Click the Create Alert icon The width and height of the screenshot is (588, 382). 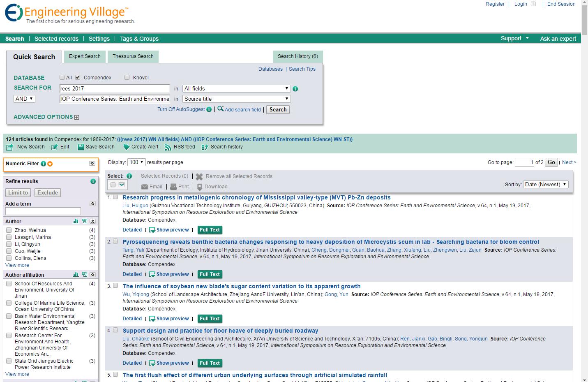127,147
